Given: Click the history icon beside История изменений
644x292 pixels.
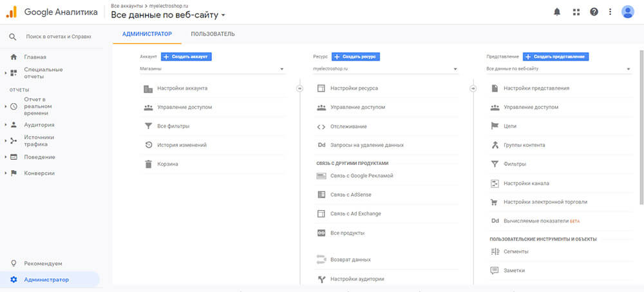Looking at the screenshot, I should (148, 145).
